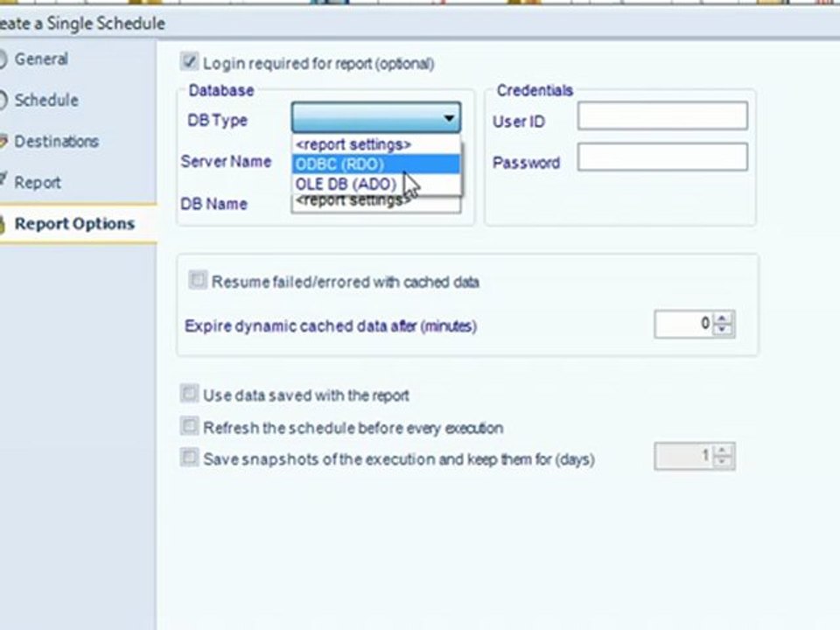
Task: Increase expire cached data minutes
Action: pos(723,318)
